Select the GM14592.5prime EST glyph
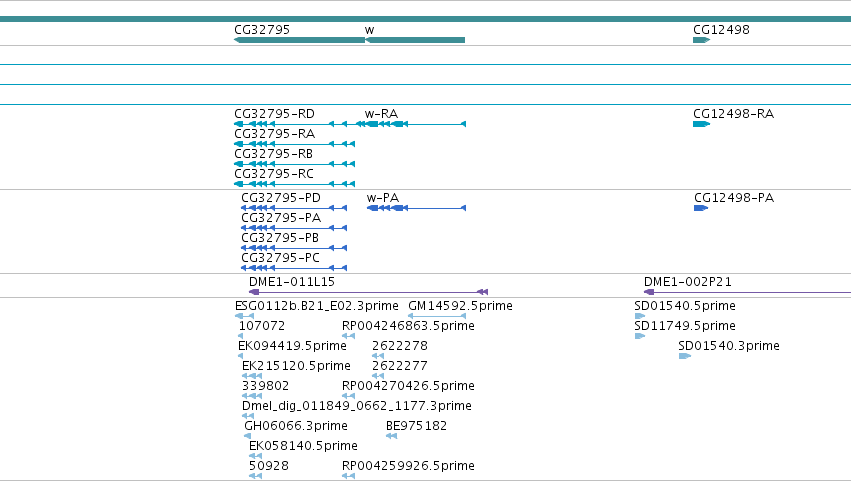This screenshot has height=481, width=851. (437, 316)
